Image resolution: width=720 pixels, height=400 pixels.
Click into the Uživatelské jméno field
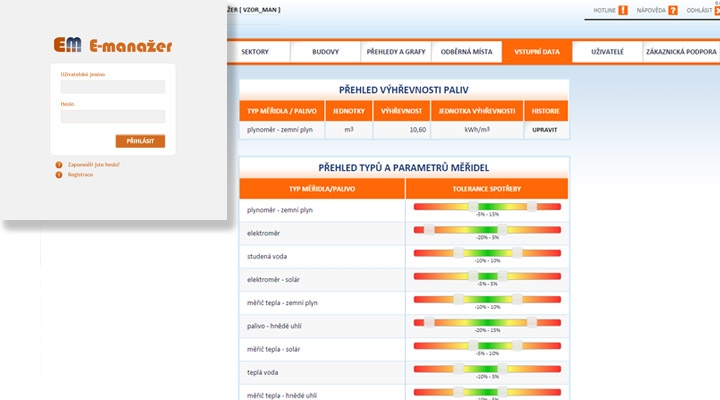(x=113, y=87)
